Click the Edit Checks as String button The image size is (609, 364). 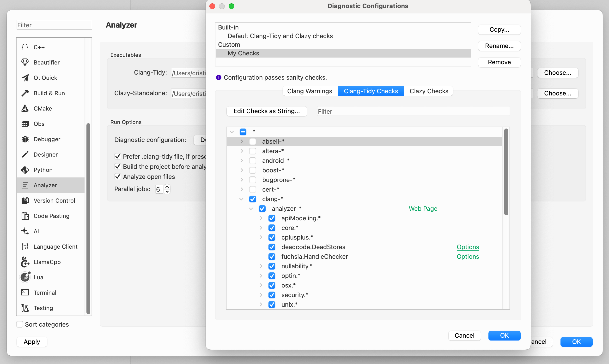[267, 111]
